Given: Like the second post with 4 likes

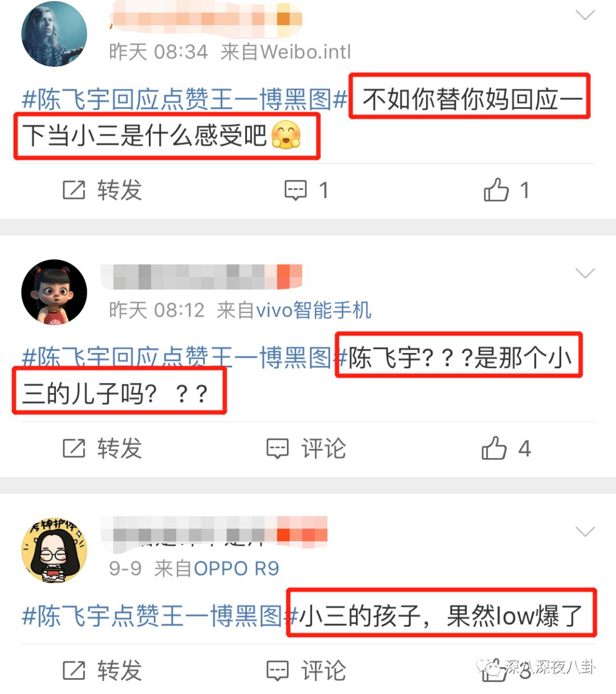Looking at the screenshot, I should 494,448.
